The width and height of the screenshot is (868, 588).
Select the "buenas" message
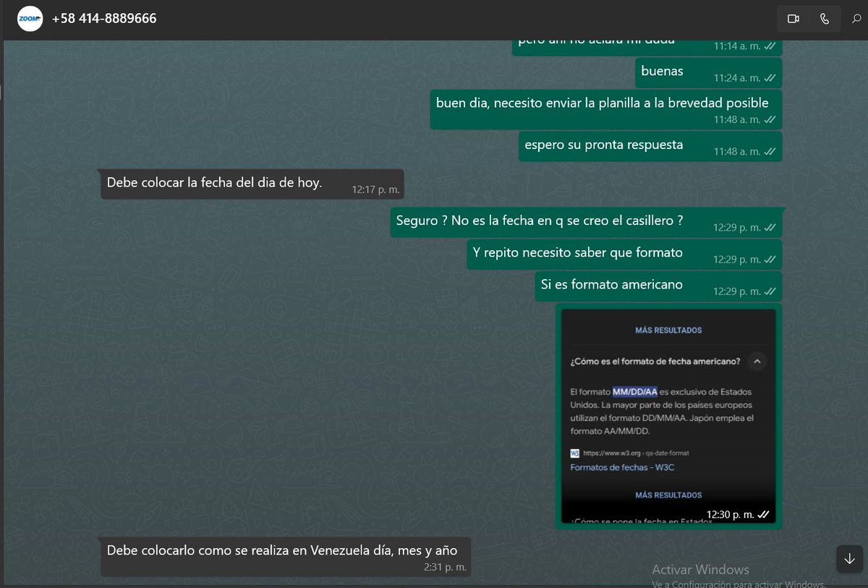pyautogui.click(x=708, y=72)
